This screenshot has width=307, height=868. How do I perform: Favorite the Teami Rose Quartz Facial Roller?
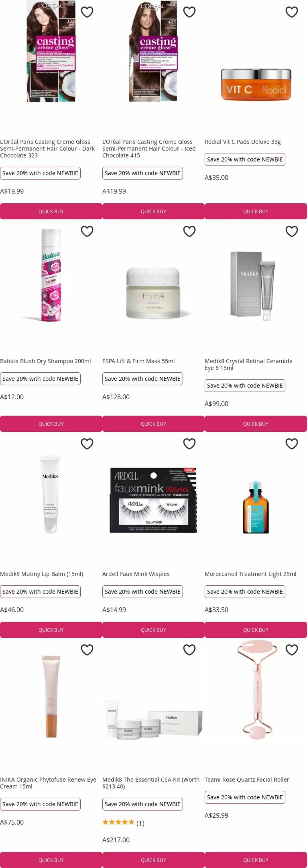[291, 650]
